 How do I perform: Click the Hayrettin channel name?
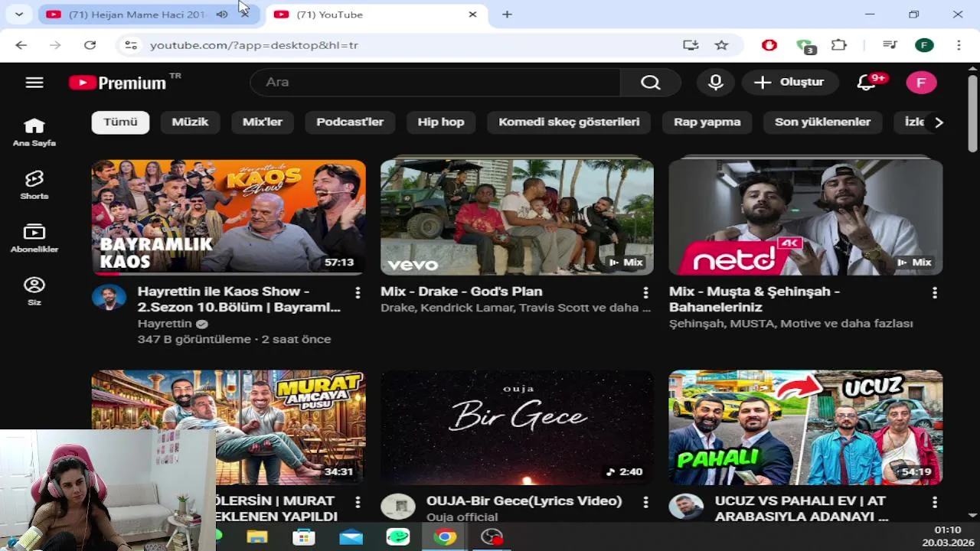[164, 324]
